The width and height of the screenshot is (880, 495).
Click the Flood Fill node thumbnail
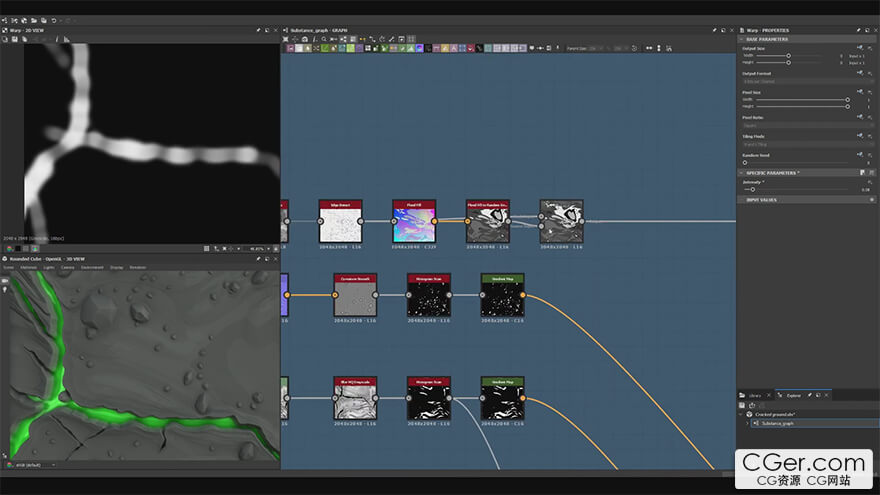pyautogui.click(x=414, y=223)
